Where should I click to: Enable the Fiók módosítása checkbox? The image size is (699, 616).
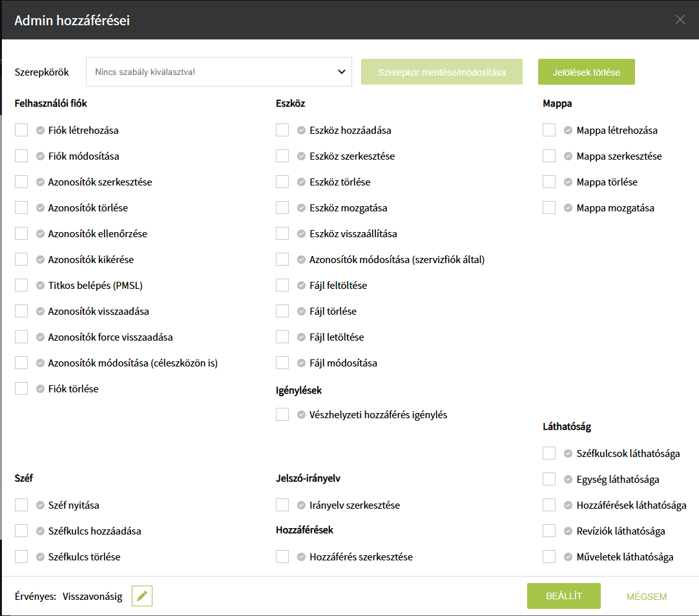pos(21,156)
